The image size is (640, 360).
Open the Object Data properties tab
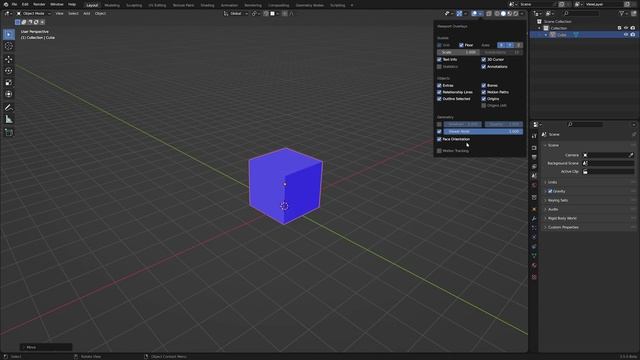[534, 256]
